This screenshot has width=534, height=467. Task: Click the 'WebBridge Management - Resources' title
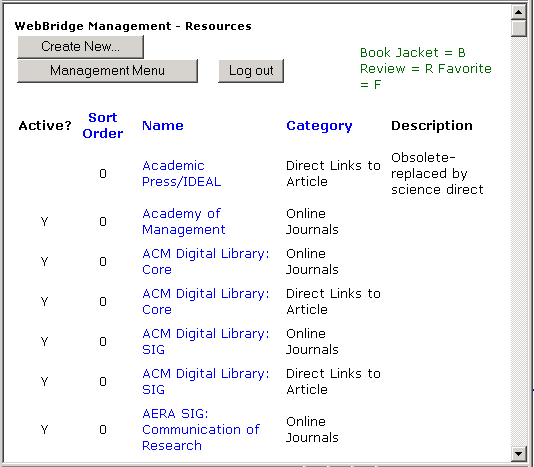[x=133, y=26]
